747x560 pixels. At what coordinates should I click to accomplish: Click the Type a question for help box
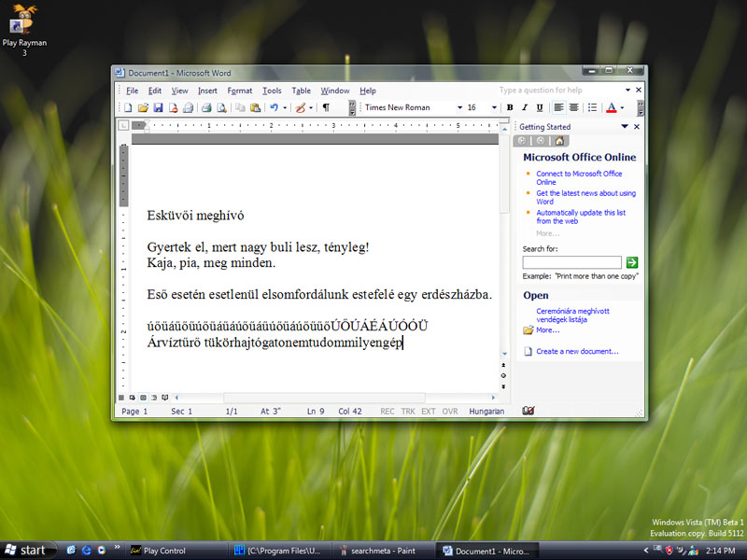tap(560, 90)
